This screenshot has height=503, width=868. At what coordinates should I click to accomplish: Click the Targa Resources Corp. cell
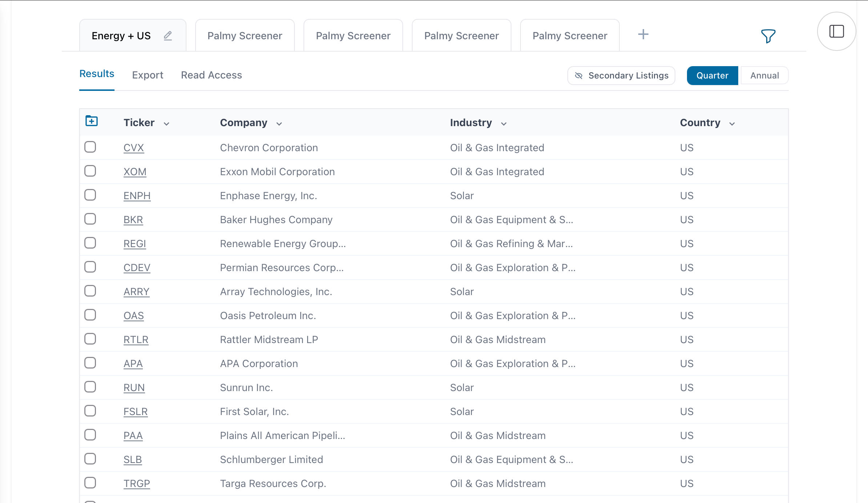273,484
